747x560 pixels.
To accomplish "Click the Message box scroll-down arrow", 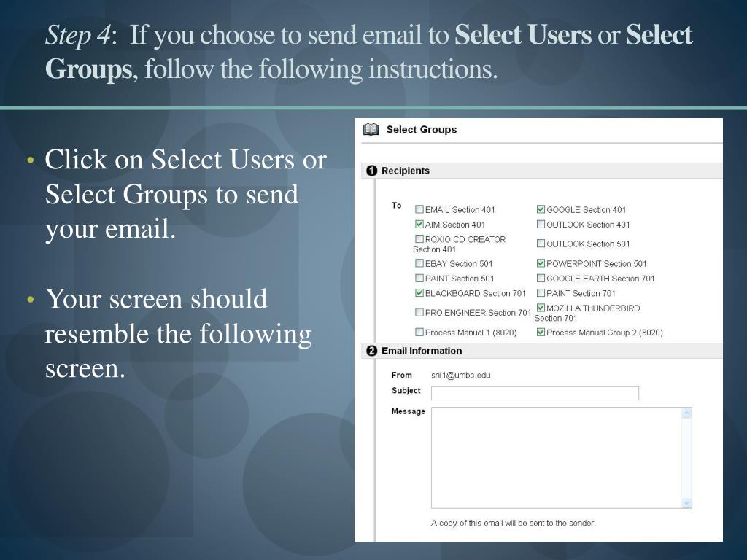I will tap(686, 503).
